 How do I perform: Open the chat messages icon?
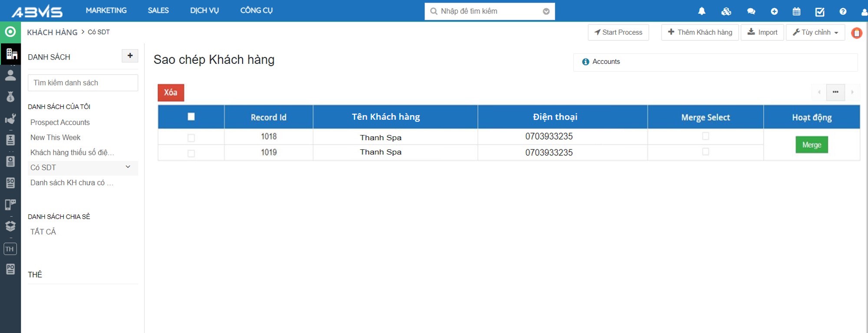[751, 12]
